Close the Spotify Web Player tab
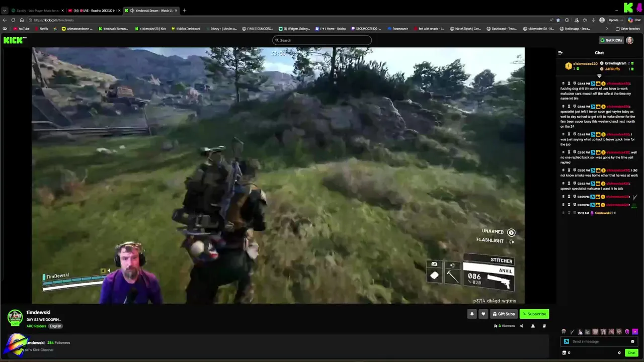 pyautogui.click(x=62, y=11)
